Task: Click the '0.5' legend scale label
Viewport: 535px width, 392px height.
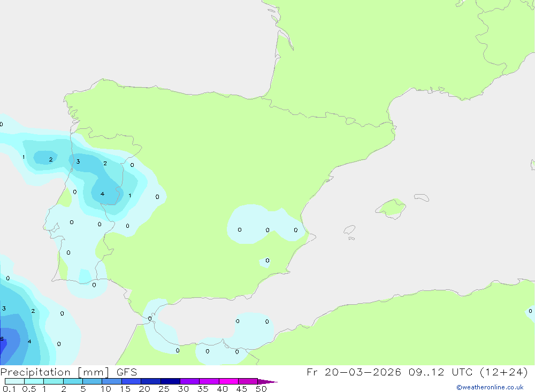Action: [29, 389]
